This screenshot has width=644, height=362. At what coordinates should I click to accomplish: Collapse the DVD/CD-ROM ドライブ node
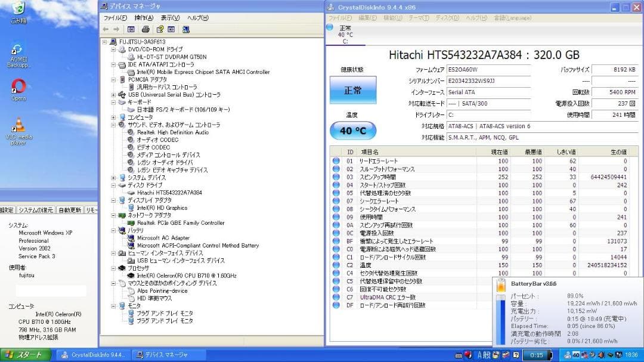pyautogui.click(x=113, y=49)
